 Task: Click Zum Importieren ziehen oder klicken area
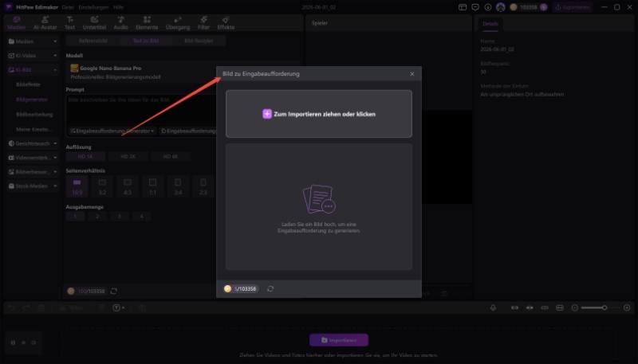[x=319, y=114]
